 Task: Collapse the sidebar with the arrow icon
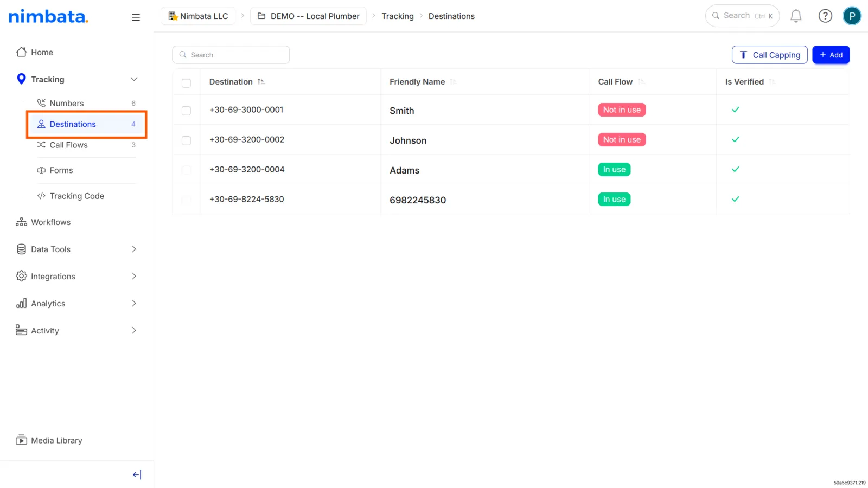point(137,474)
